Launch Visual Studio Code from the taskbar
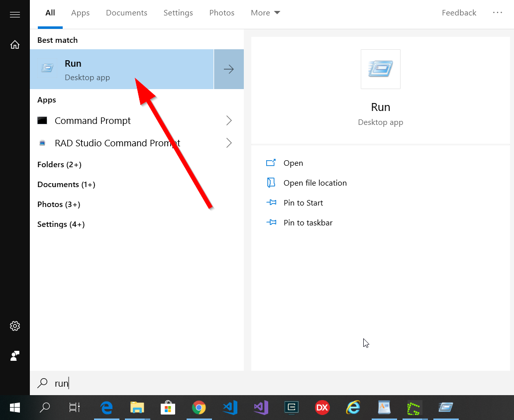 230,408
